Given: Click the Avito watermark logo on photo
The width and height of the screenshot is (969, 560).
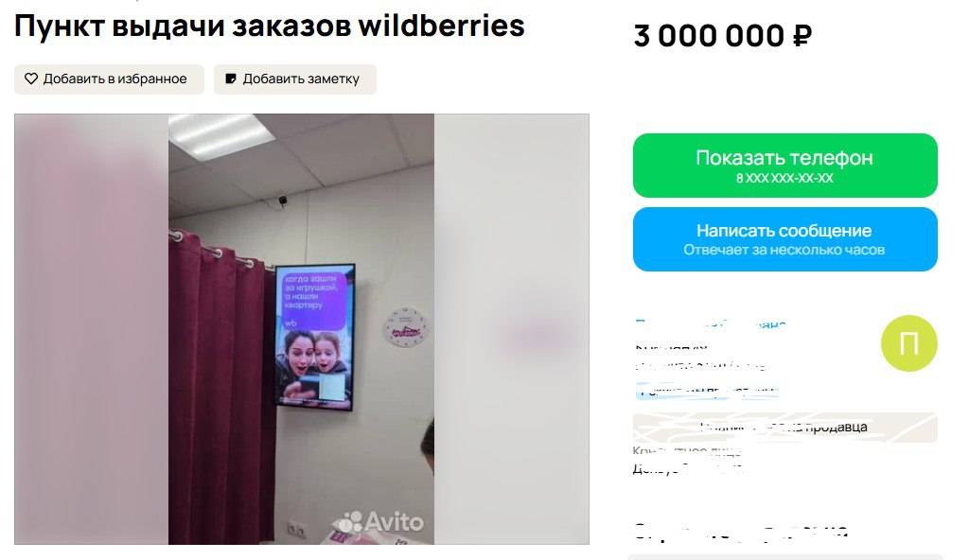Looking at the screenshot, I should 379,521.
